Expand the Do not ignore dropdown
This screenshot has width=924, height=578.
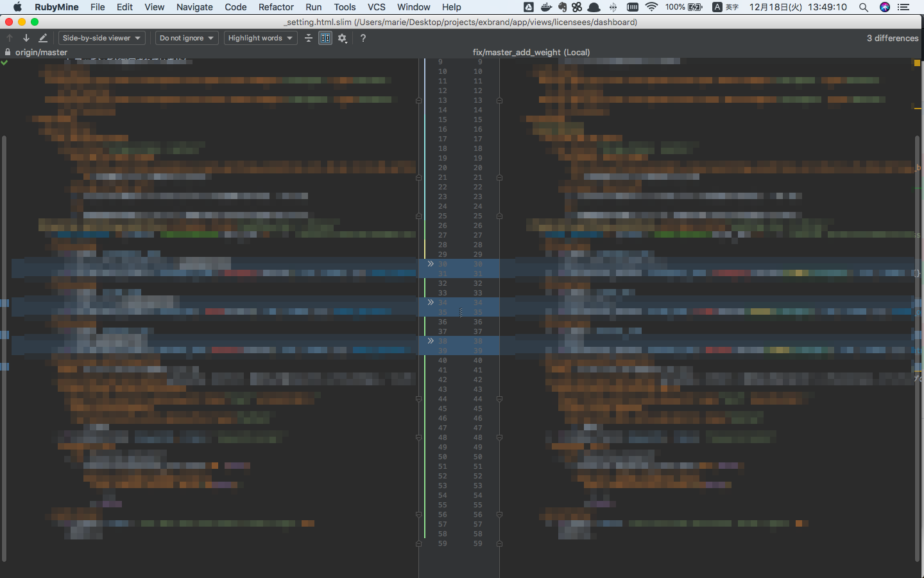pos(186,38)
